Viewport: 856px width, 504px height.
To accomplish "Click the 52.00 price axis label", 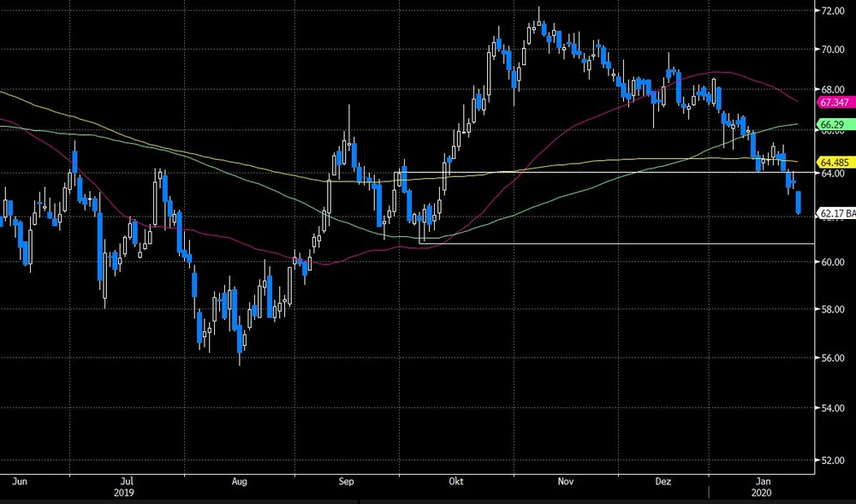I will coord(834,460).
